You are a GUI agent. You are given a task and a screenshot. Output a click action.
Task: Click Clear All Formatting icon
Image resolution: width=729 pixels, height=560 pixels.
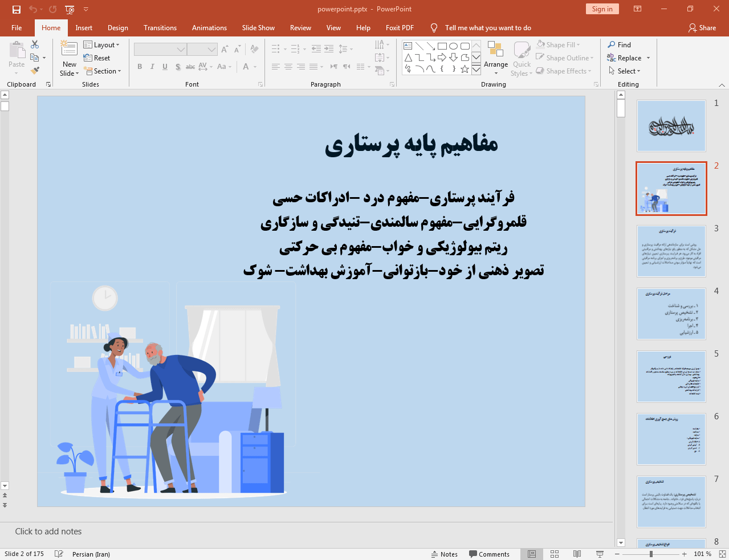click(x=254, y=50)
